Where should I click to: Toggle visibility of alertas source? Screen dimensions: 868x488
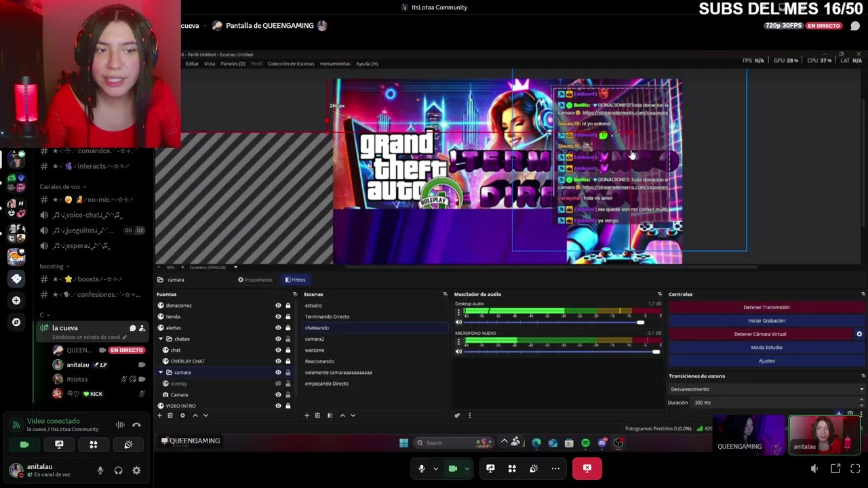click(278, 328)
